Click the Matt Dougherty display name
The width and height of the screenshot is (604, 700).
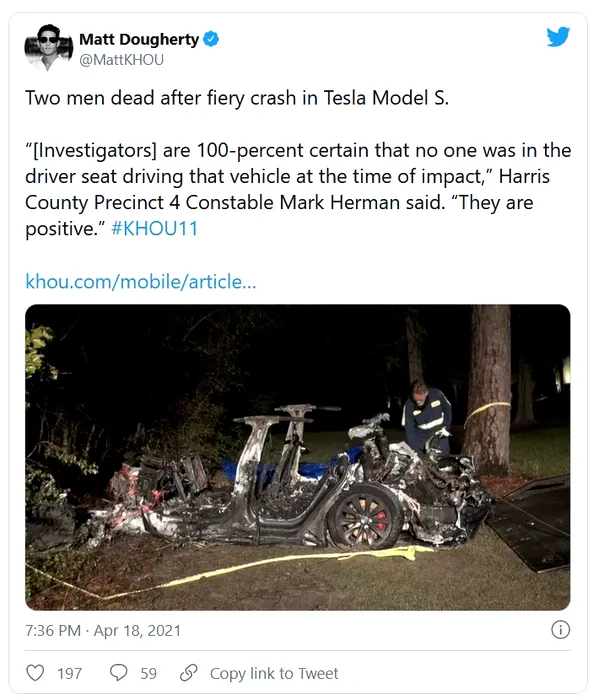point(139,40)
